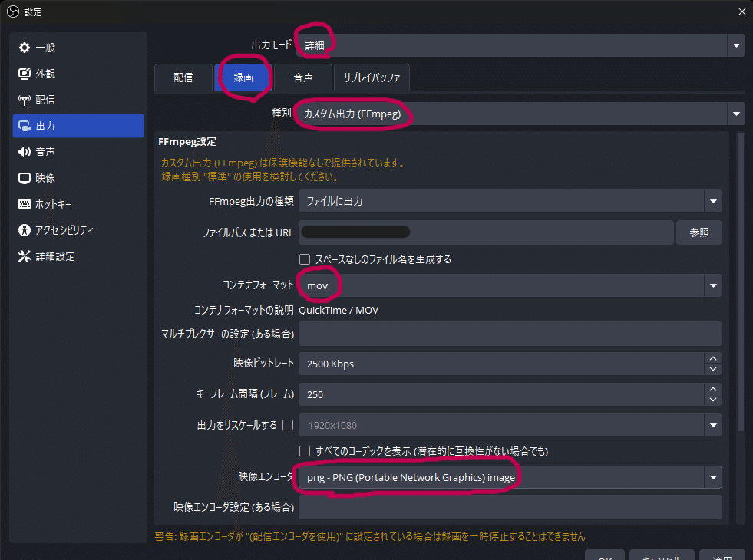Increase 映像ビットレート with the up arrow
This screenshot has width=753, height=560.
(712, 359)
